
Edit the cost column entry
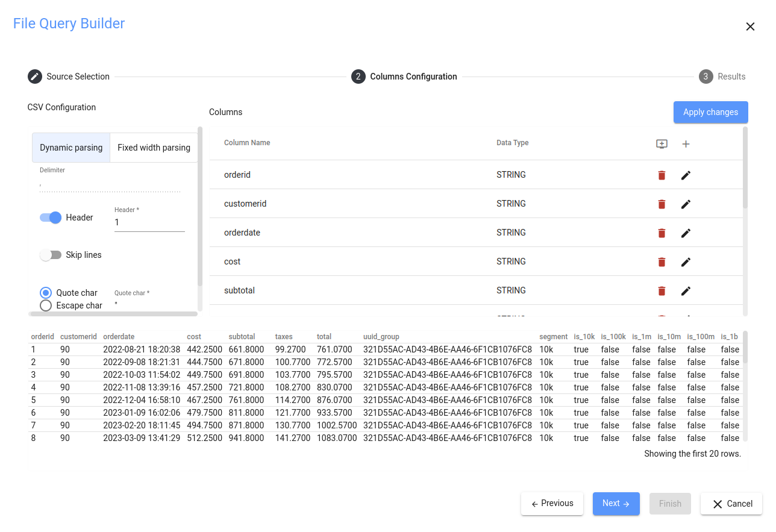(686, 262)
